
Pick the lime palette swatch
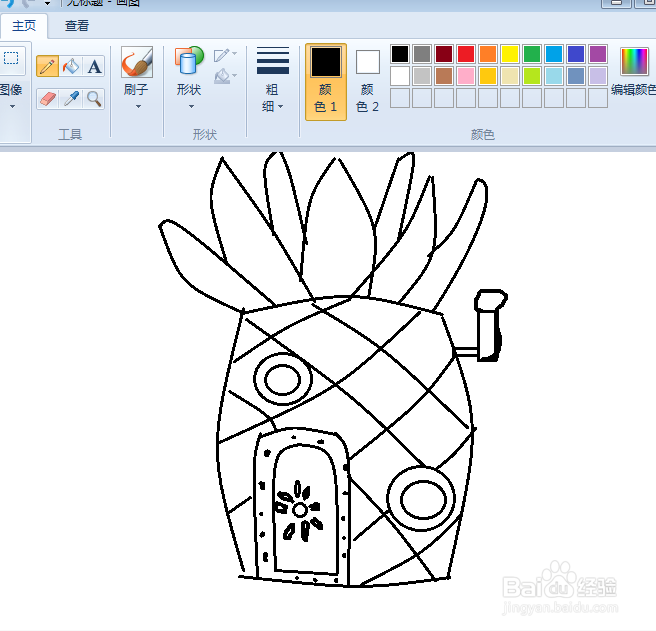532,76
